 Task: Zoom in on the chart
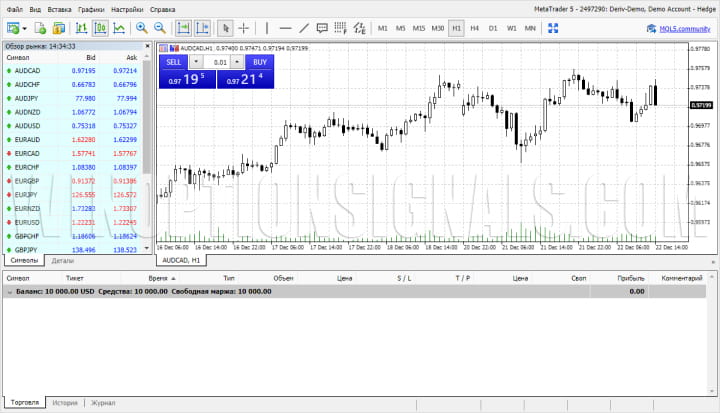pos(142,28)
